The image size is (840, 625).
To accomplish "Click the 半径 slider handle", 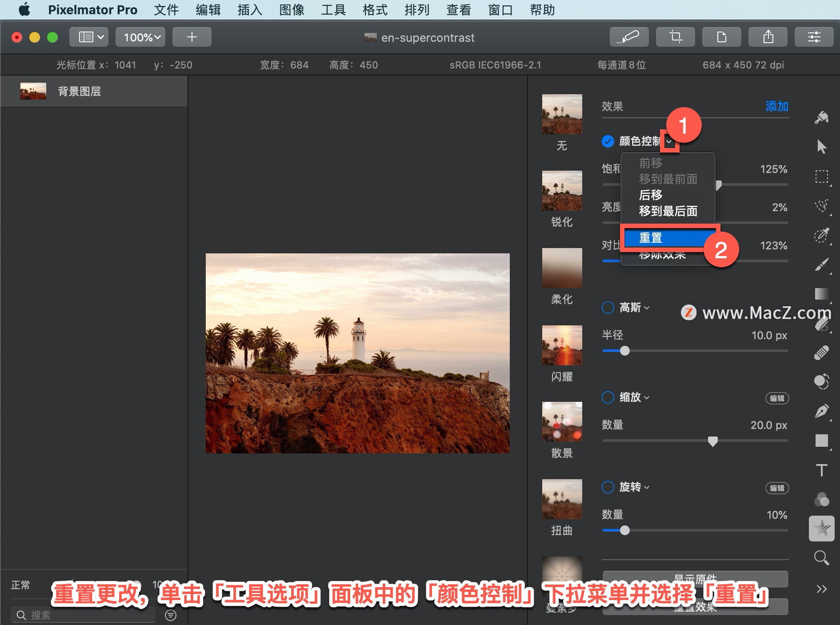I will coord(624,351).
